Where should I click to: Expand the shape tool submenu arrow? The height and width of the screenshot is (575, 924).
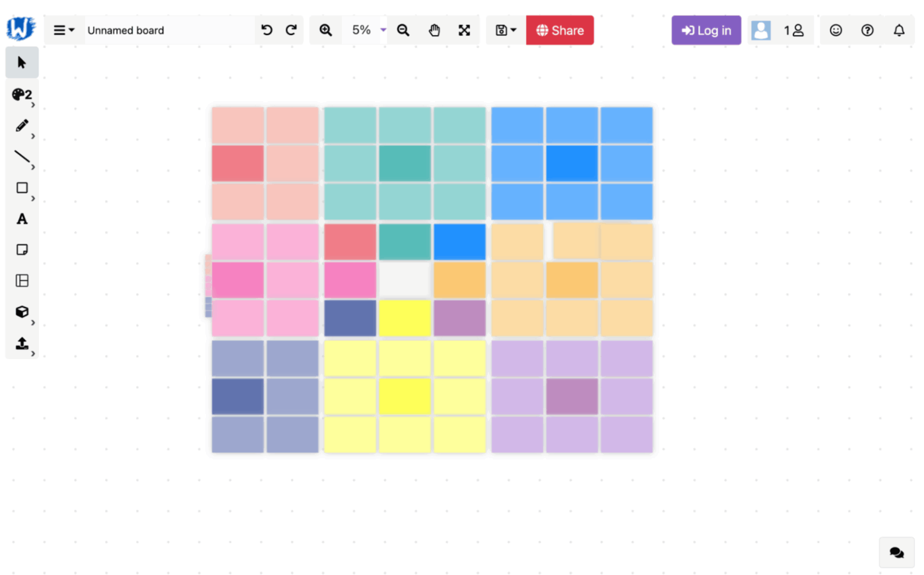[x=33, y=198]
